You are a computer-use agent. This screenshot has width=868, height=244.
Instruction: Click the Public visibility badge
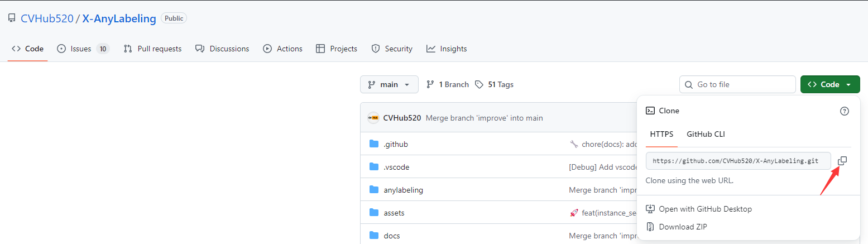pyautogui.click(x=174, y=18)
